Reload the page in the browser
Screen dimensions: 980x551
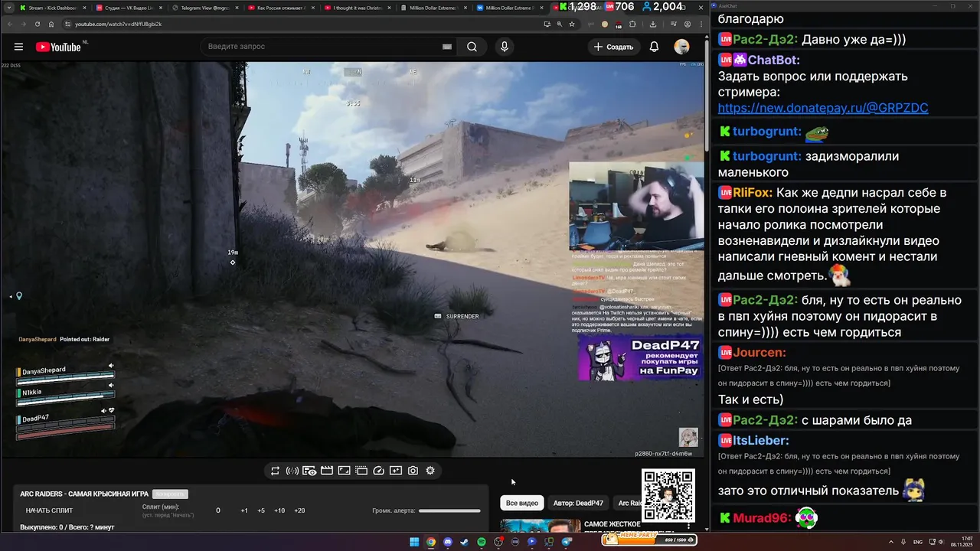tap(37, 24)
